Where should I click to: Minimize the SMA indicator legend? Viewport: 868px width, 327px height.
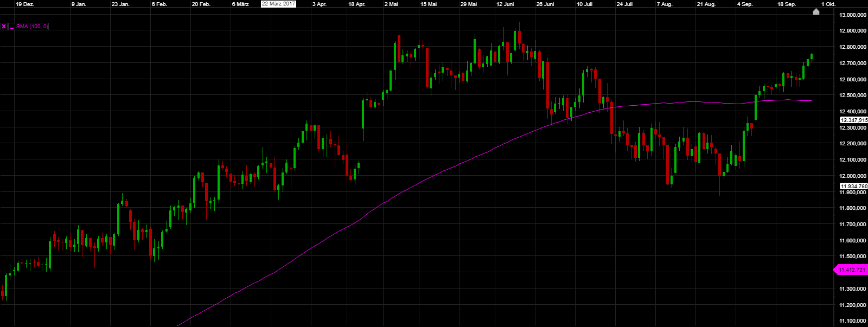11,27
